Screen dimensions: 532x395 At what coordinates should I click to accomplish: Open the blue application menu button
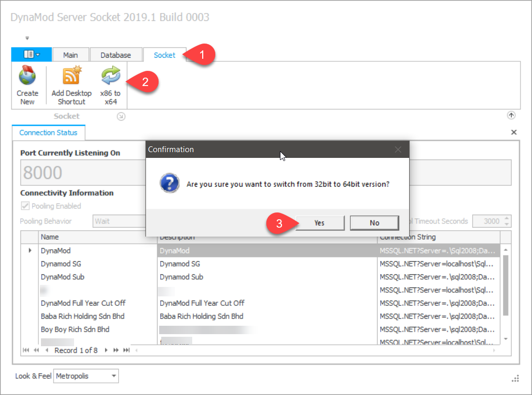(32, 54)
